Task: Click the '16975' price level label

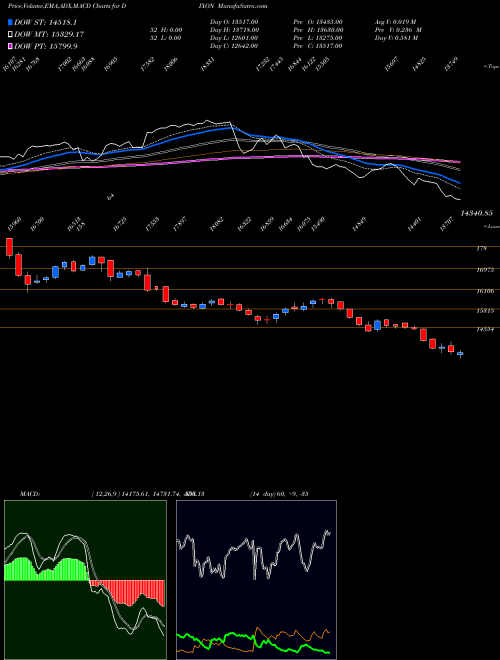Action: point(485,270)
